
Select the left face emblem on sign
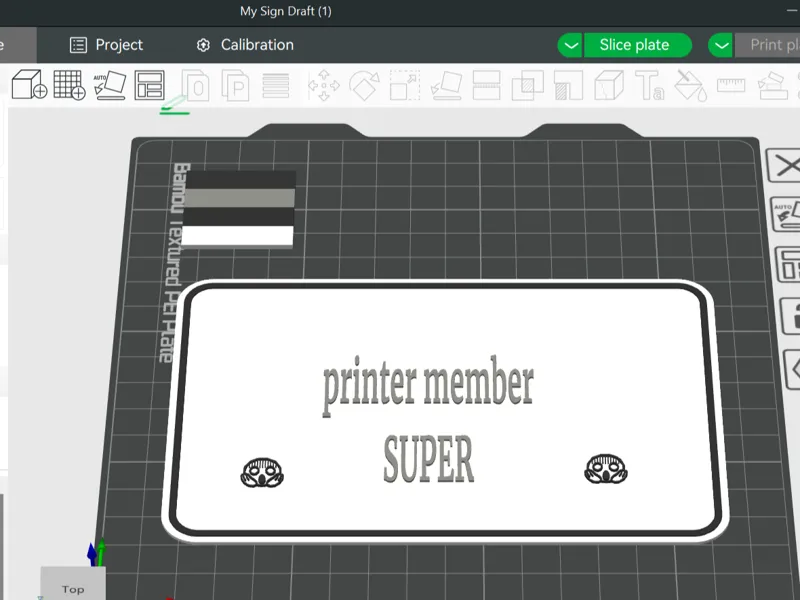click(262, 472)
